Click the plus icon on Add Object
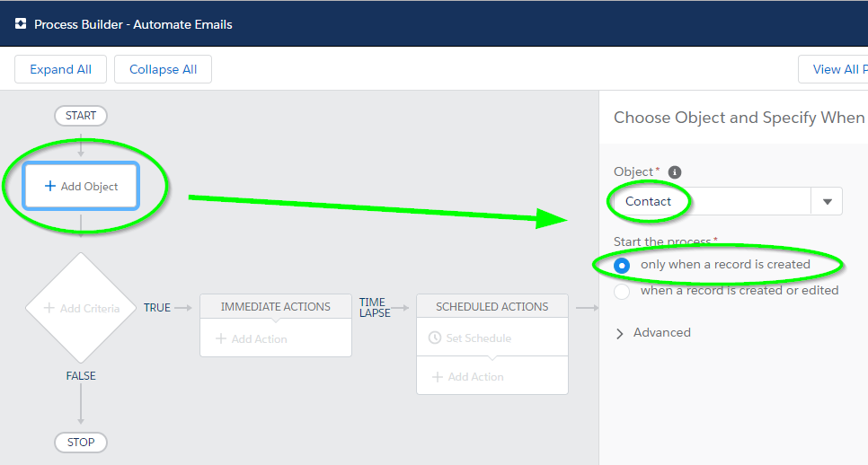The height and width of the screenshot is (465, 868). pyautogui.click(x=49, y=186)
